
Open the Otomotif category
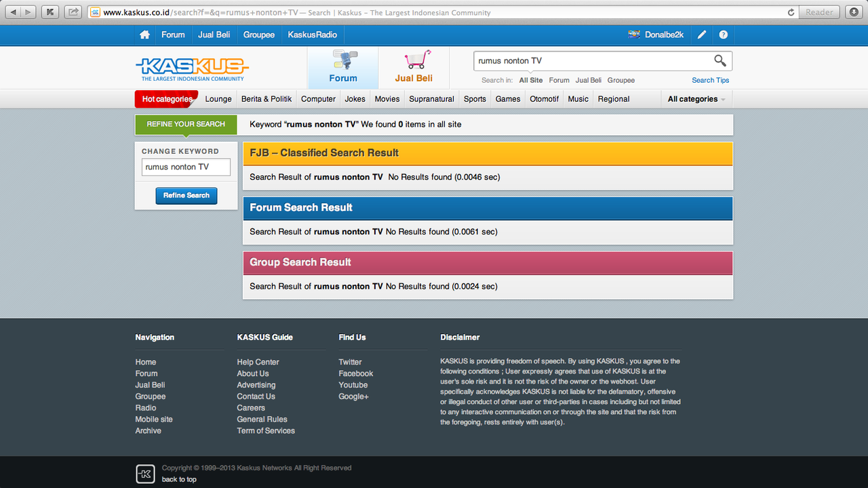click(x=544, y=99)
